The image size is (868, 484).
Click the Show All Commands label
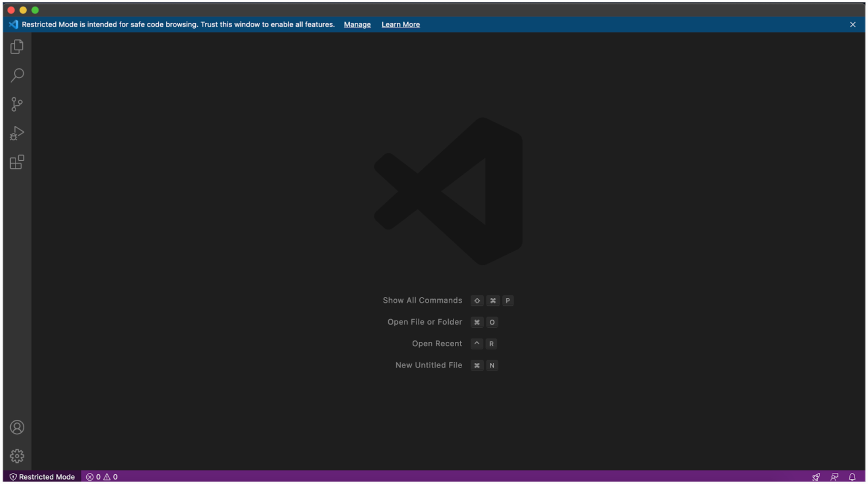tap(422, 300)
